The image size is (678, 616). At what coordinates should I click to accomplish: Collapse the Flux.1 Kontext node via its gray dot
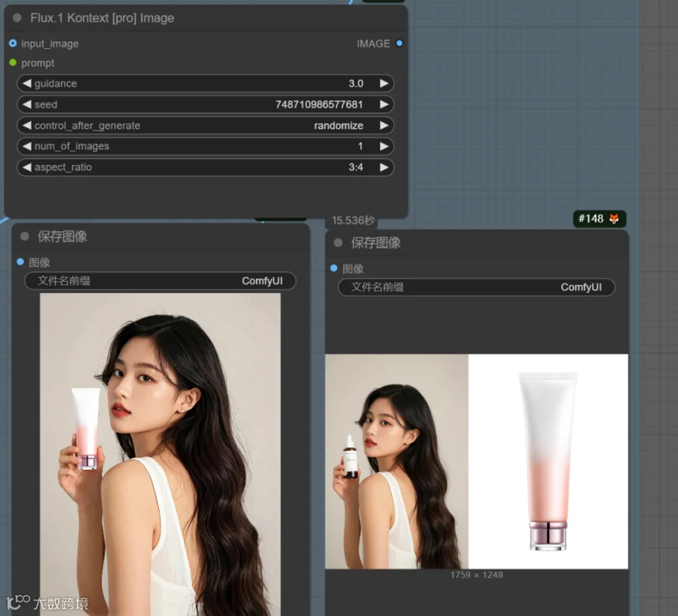click(x=17, y=18)
